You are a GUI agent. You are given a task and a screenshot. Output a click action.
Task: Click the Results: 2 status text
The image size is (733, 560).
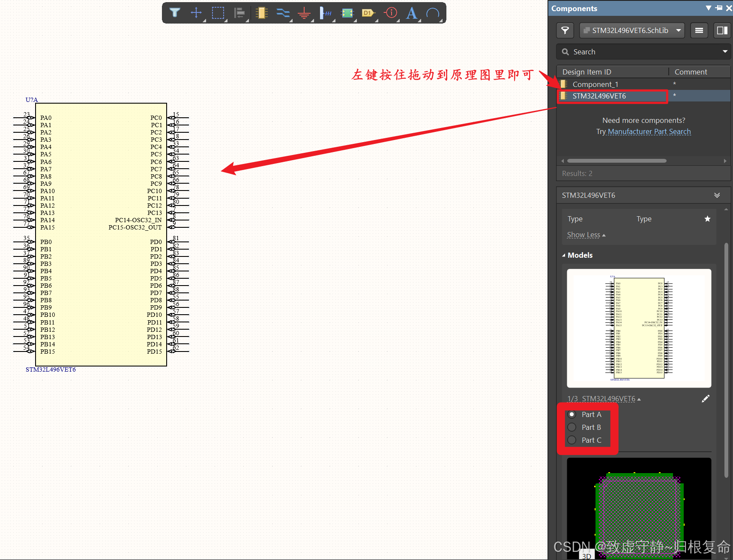pos(577,173)
